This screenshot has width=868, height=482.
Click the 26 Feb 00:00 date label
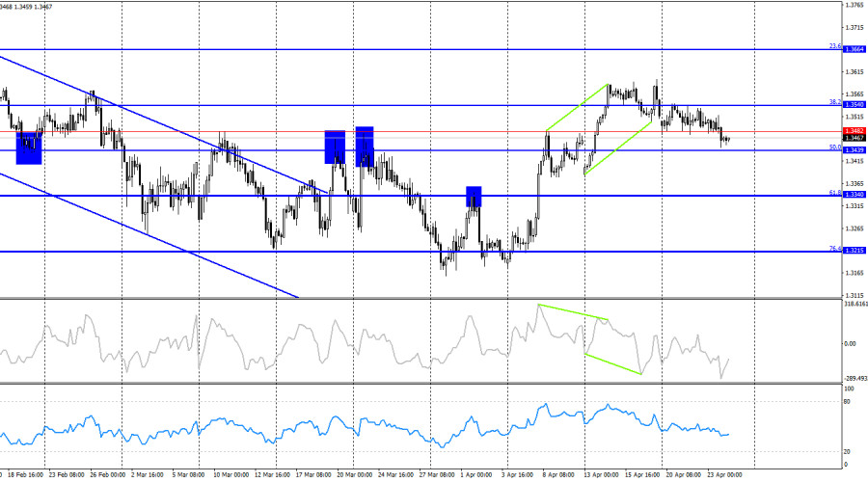point(108,475)
